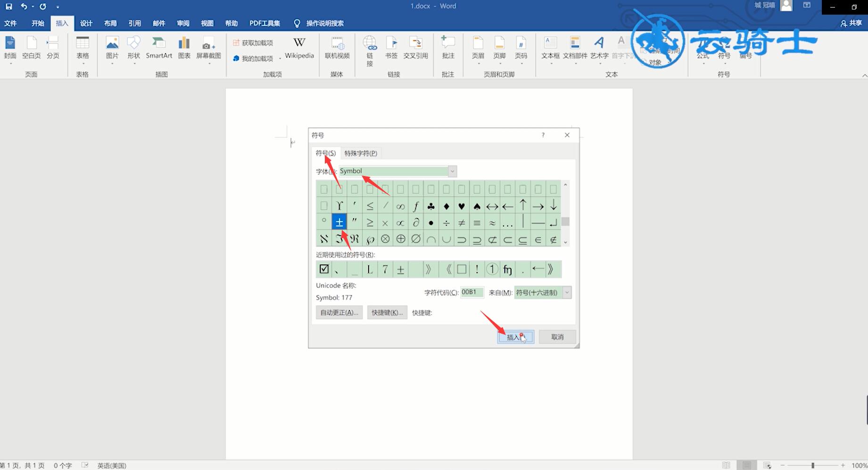Click the Save icon in quick access toolbar
The height and width of the screenshot is (470, 868).
[8, 7]
